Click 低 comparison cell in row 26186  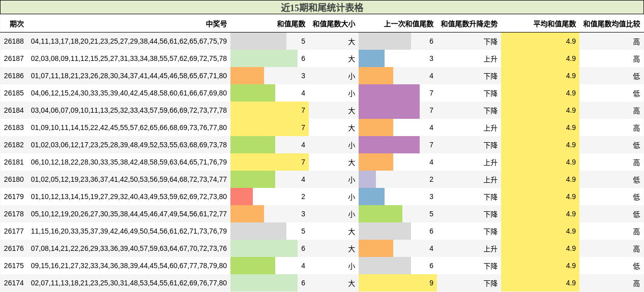point(636,76)
